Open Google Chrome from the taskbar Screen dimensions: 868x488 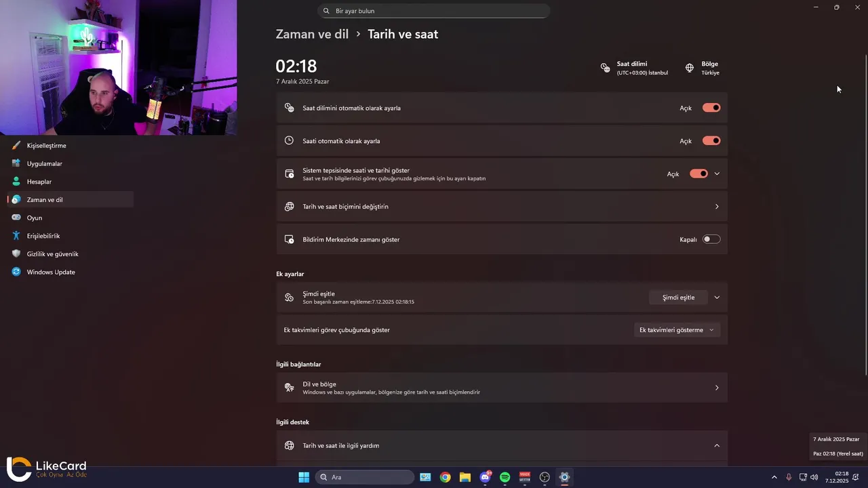[x=445, y=477]
